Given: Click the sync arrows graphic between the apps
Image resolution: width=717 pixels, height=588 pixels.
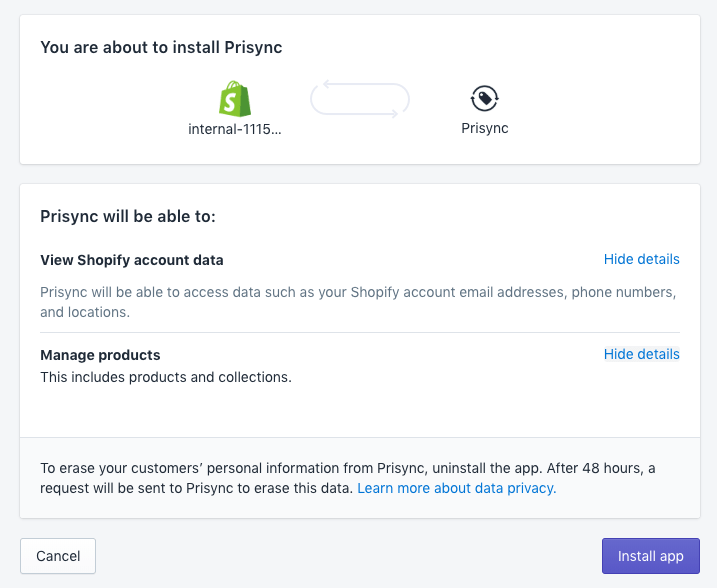Looking at the screenshot, I should (360, 99).
